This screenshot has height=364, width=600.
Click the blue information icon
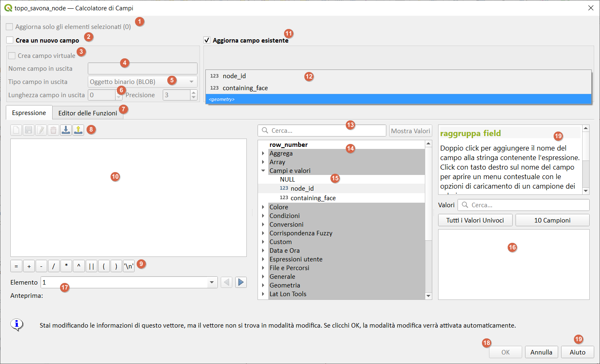point(17,325)
